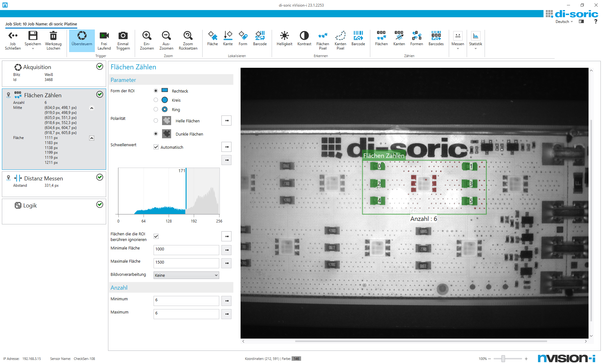
Task: Open Messen dropdown menu
Action: coord(458,40)
